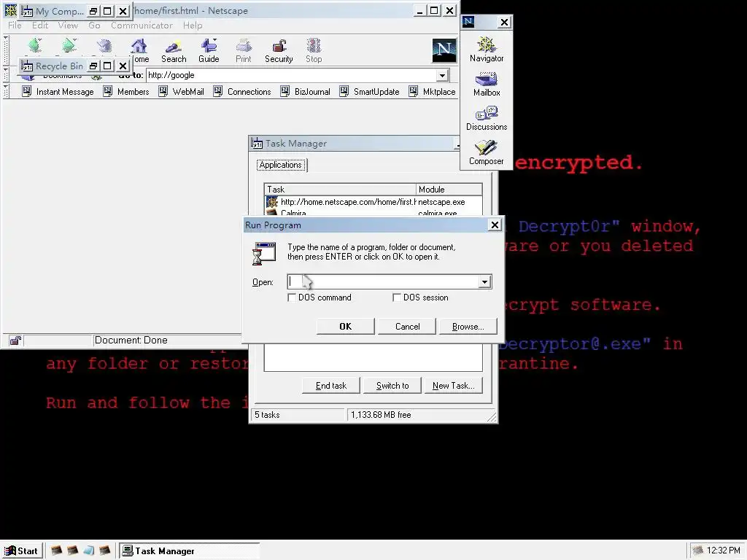This screenshot has height=560, width=747.
Task: Open Search from the Netscape toolbar
Action: [174, 51]
